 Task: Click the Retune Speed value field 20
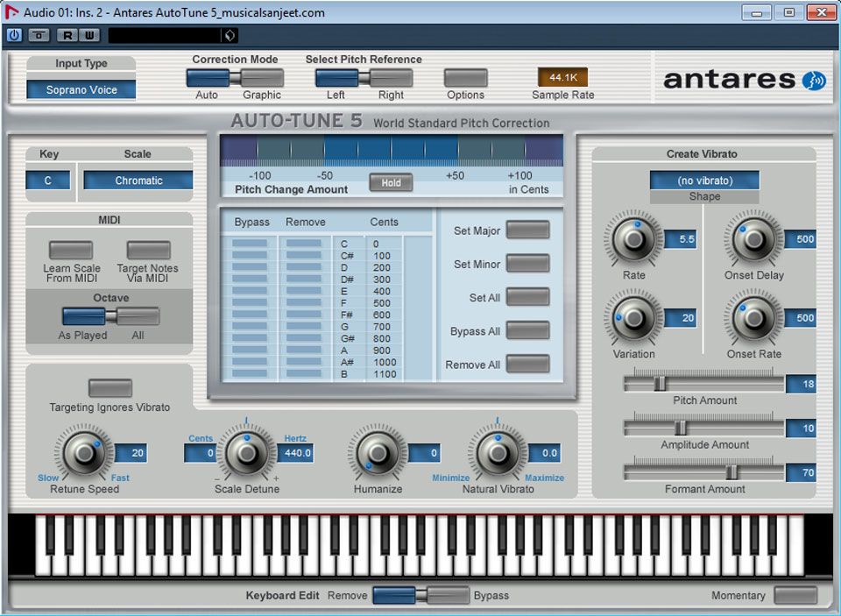(x=131, y=453)
